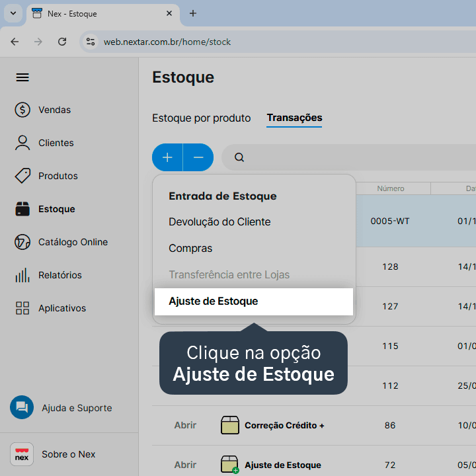The width and height of the screenshot is (476, 476).
Task: Open Ajuda e Suporte chat icon
Action: point(22,407)
